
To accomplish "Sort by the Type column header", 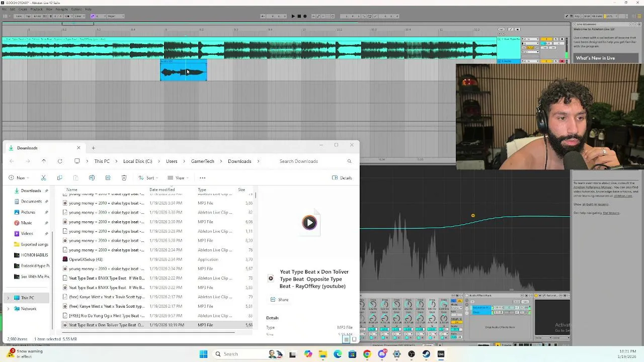I will tap(202, 190).
